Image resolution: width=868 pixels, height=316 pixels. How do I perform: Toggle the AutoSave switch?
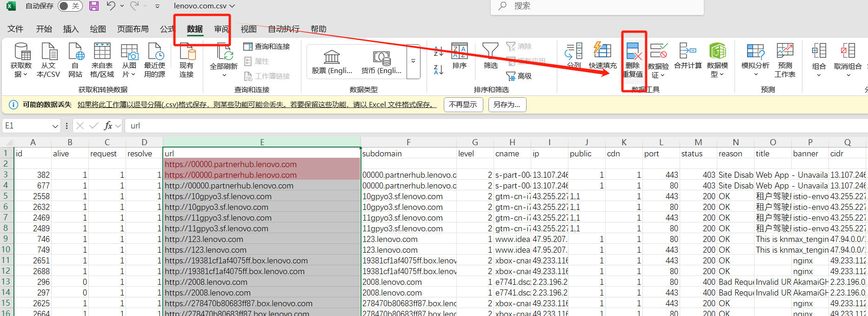70,6
